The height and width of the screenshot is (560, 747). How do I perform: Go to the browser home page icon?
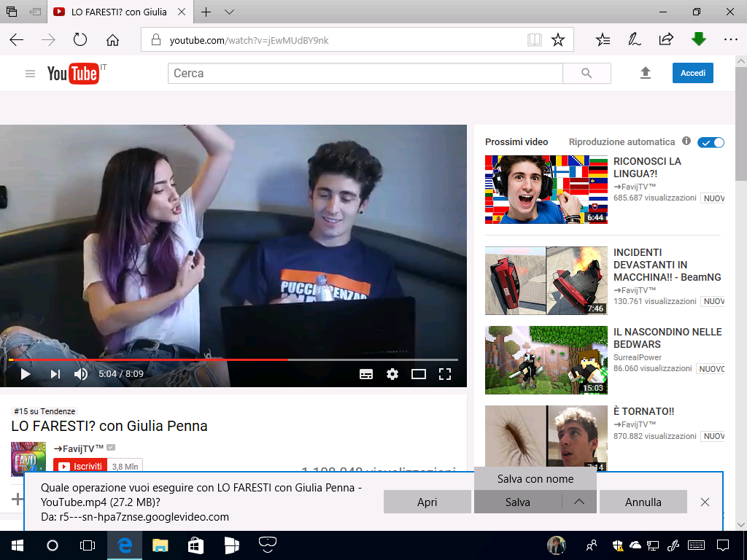pyautogui.click(x=112, y=40)
